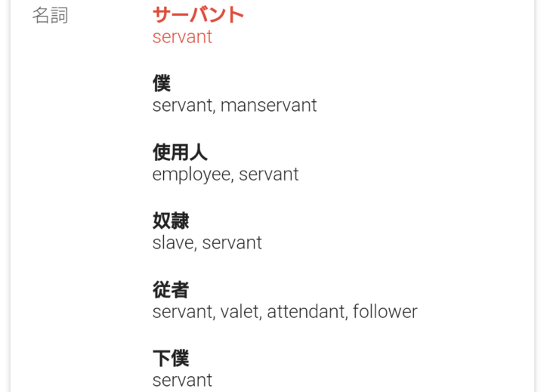Select the 'valet' translation word
Viewport: 544px width, 392px height.
pyautogui.click(x=239, y=311)
